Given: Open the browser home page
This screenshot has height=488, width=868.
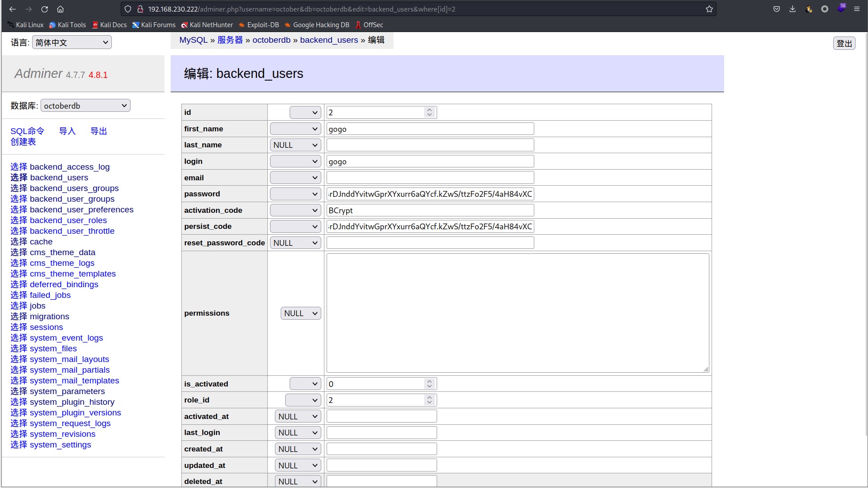Looking at the screenshot, I should [x=61, y=9].
